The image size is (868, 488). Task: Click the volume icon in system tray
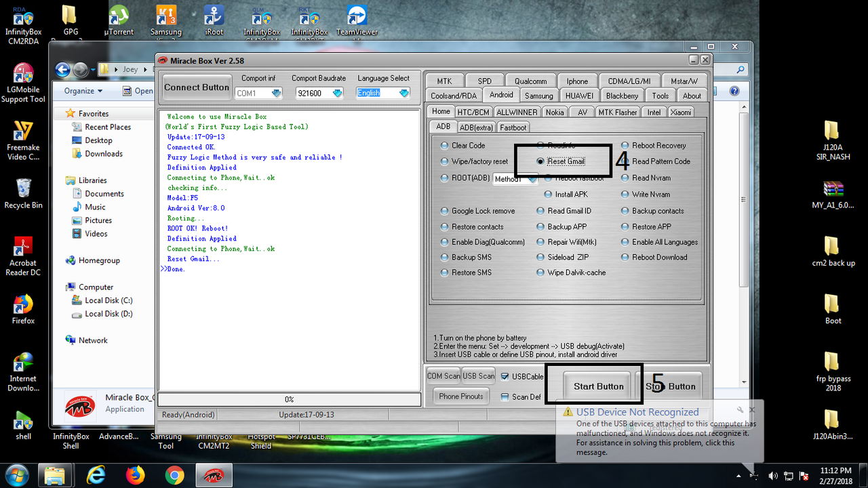[772, 475]
